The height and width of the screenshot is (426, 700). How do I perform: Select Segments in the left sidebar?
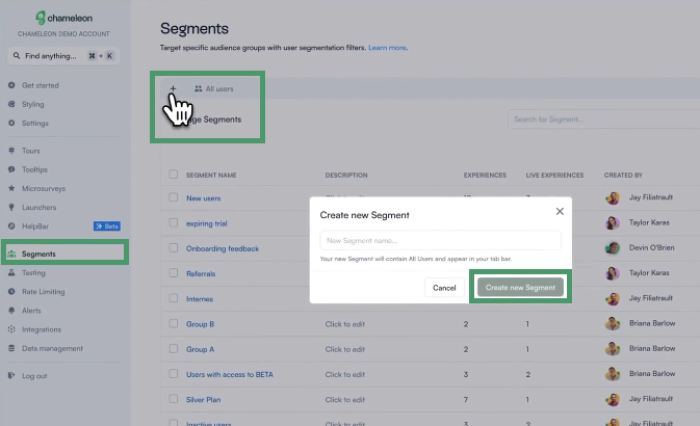[x=39, y=254]
